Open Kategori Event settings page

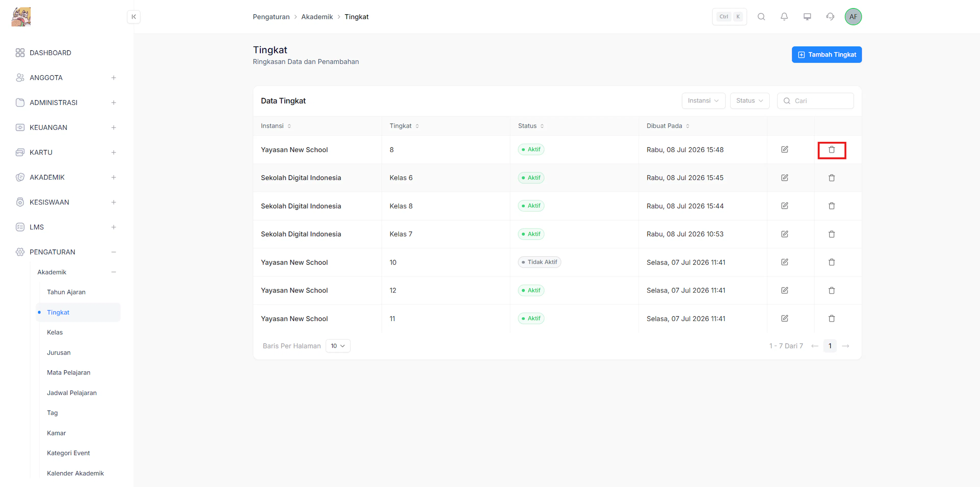pyautogui.click(x=68, y=453)
